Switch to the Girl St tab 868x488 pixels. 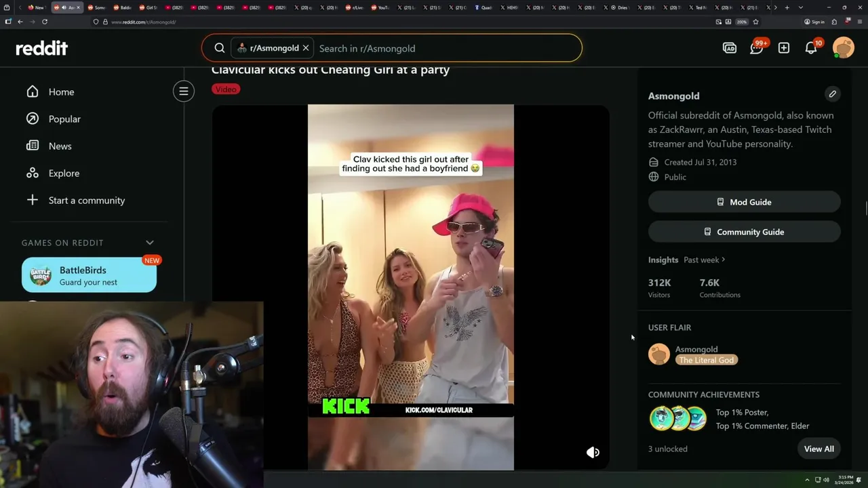(148, 7)
